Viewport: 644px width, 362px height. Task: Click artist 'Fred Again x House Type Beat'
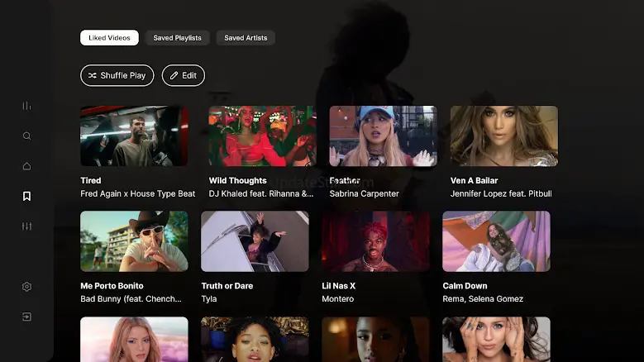coord(137,193)
